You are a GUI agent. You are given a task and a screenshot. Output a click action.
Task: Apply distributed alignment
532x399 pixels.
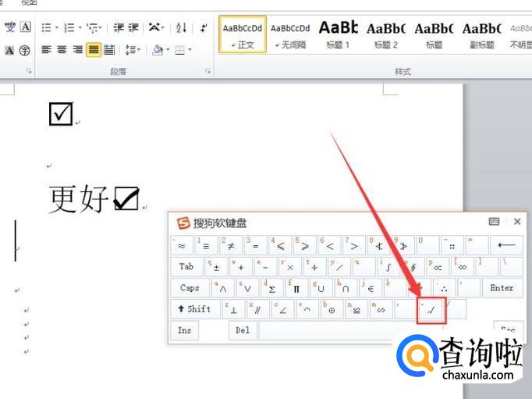click(x=109, y=50)
